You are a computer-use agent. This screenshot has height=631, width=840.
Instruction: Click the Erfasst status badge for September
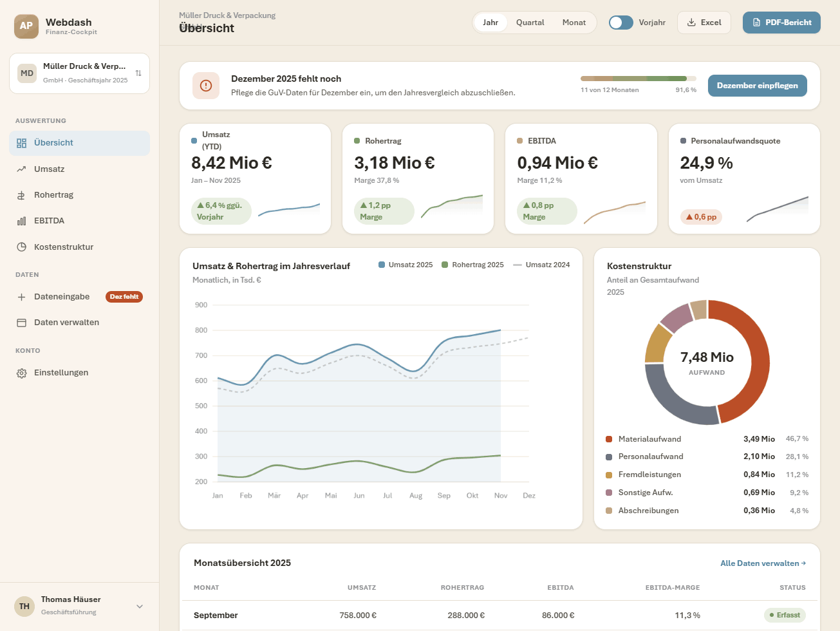pos(785,616)
